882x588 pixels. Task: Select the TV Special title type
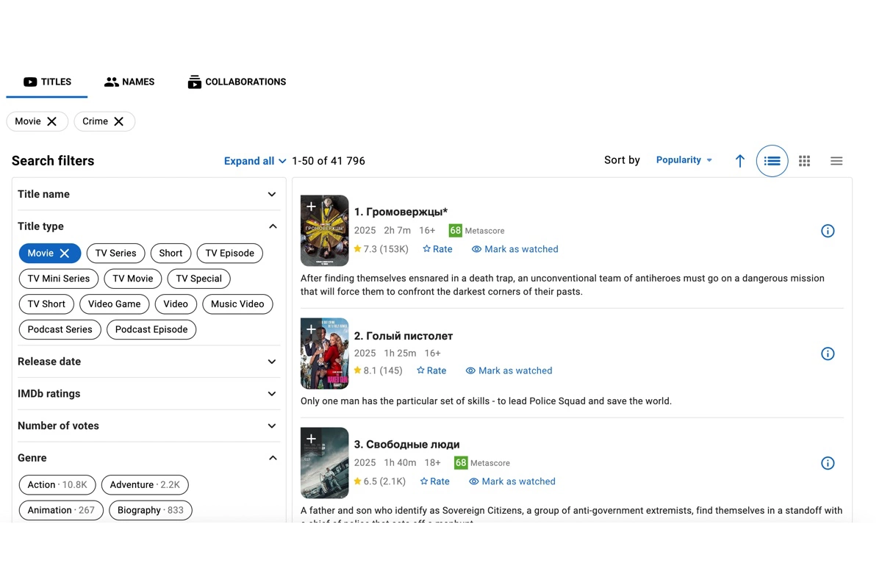coord(199,279)
